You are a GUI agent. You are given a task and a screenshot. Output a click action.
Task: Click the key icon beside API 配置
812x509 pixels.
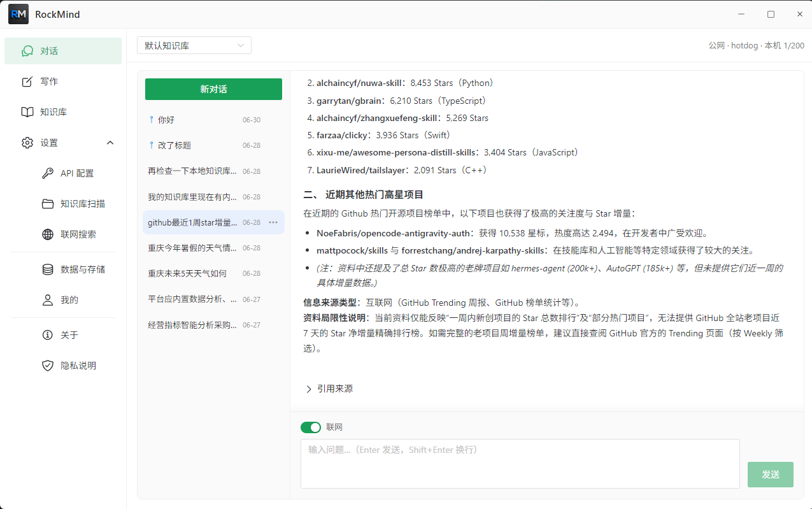point(48,173)
